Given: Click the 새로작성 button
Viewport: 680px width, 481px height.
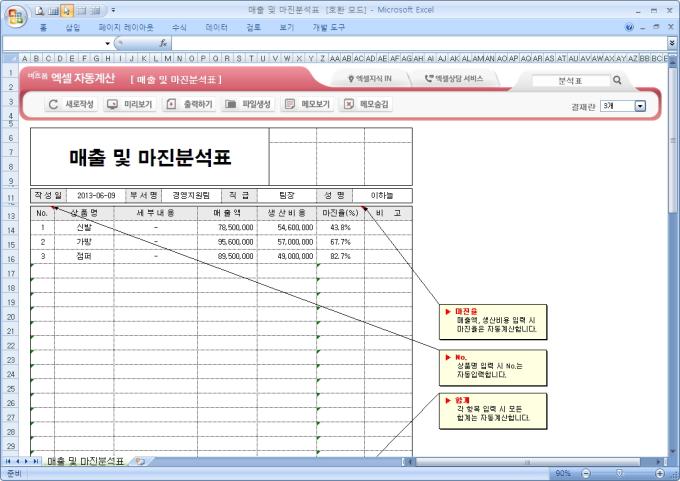Looking at the screenshot, I should [x=71, y=104].
